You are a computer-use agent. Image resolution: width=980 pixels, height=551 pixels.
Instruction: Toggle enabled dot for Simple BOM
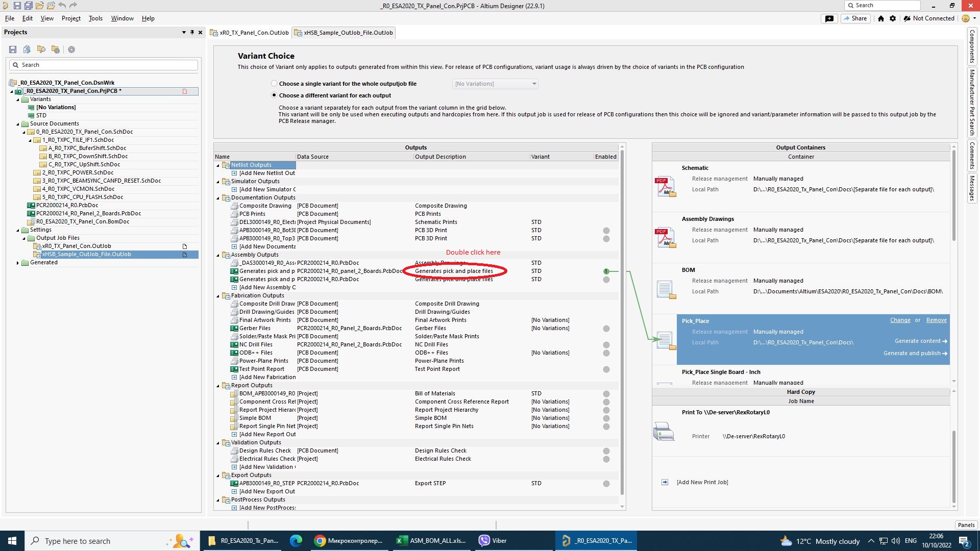click(606, 418)
